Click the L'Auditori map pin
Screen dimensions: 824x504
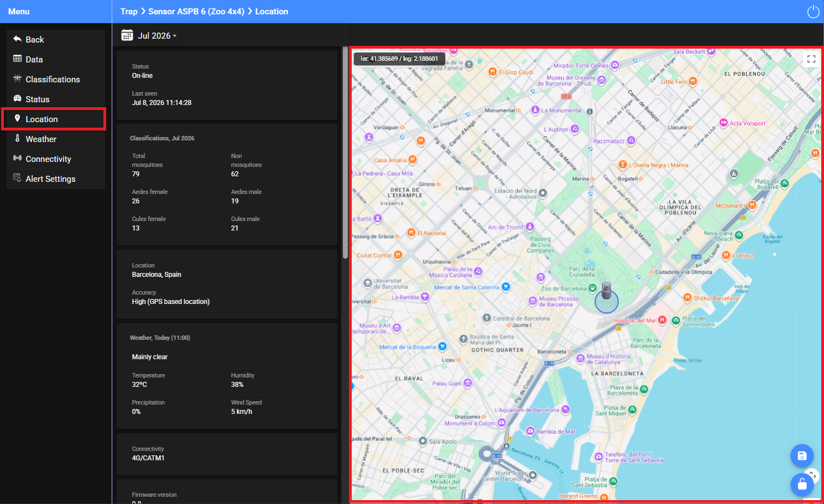pos(575,129)
